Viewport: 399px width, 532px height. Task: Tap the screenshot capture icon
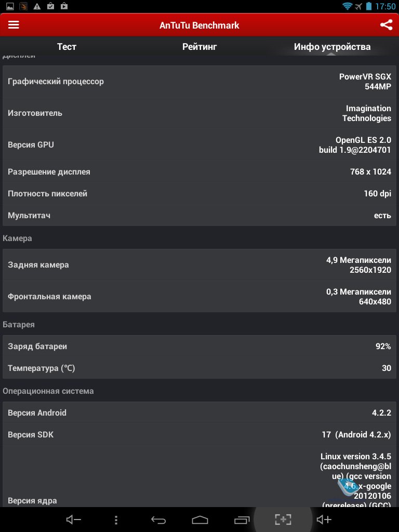(283, 519)
